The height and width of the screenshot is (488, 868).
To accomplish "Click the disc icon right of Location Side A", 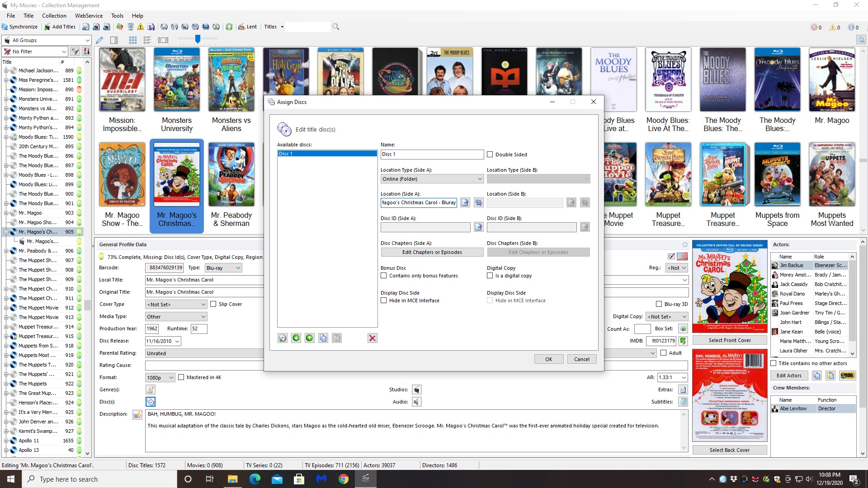I will click(x=479, y=202).
